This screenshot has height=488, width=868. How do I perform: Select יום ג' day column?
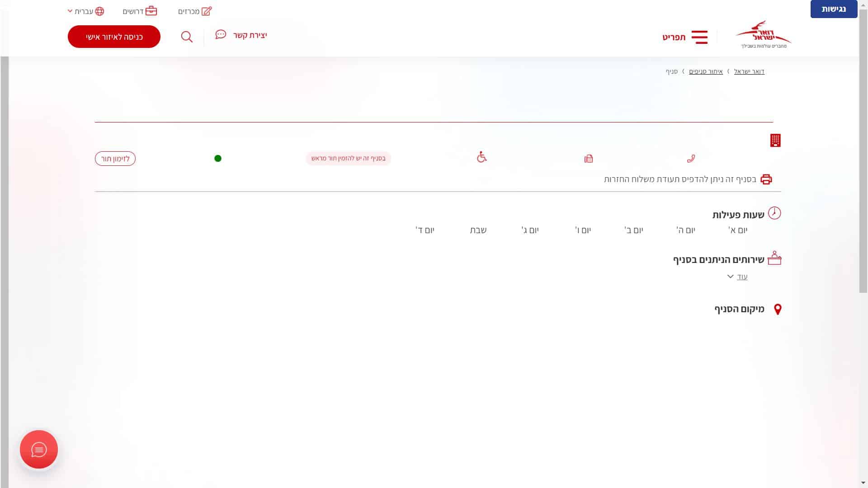coord(530,230)
